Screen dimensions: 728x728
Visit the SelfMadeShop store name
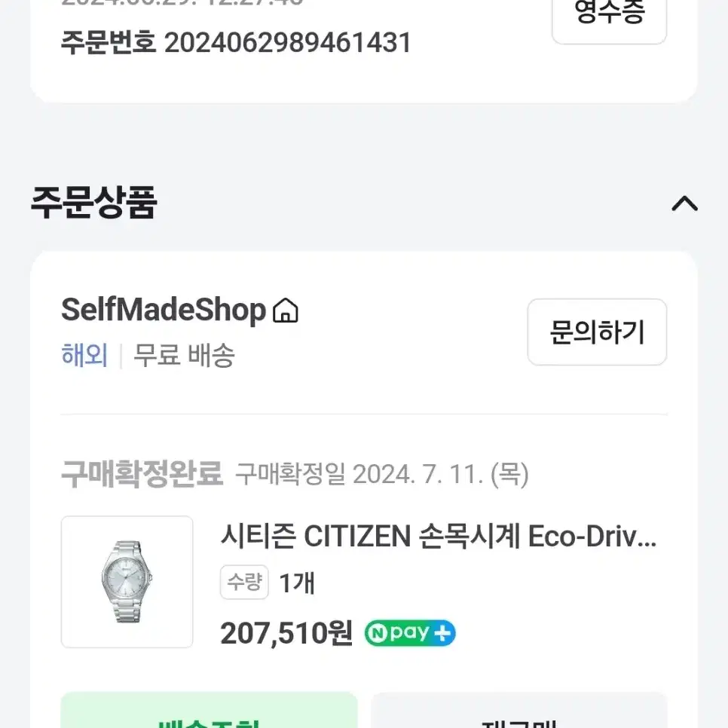point(164,310)
